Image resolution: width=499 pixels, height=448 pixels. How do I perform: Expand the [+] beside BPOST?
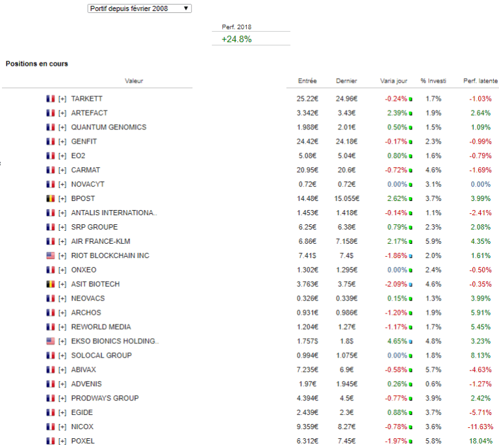click(62, 198)
